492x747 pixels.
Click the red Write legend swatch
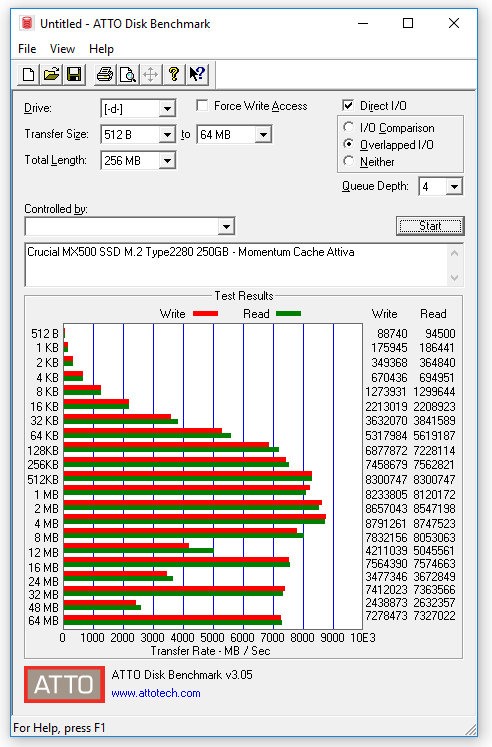tap(205, 313)
